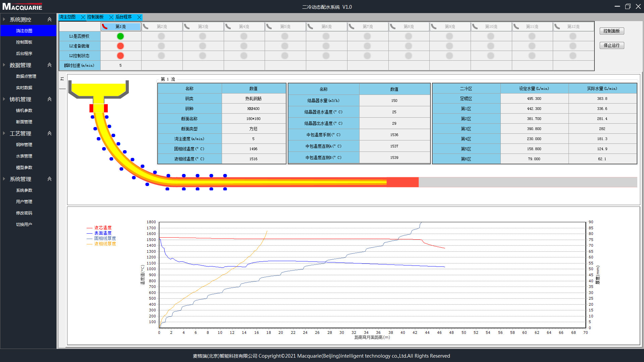Click the 停止运行 button
This screenshot has height=362, width=644.
(612, 46)
